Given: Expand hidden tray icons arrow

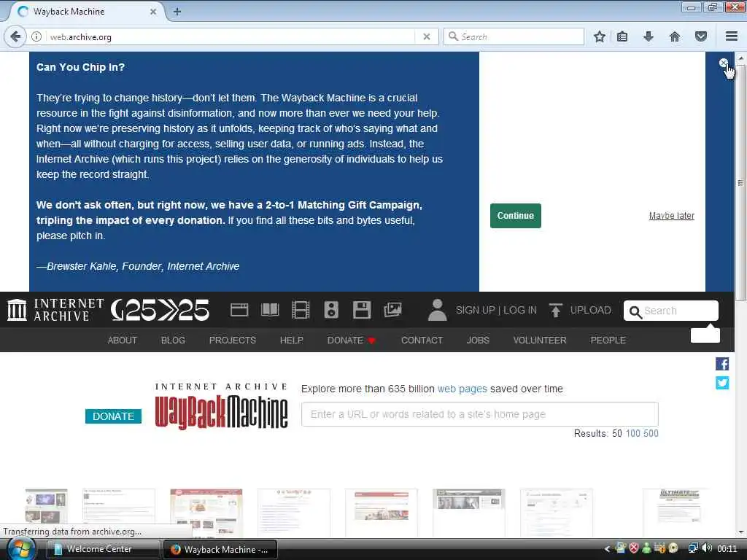Looking at the screenshot, I should click(607, 549).
